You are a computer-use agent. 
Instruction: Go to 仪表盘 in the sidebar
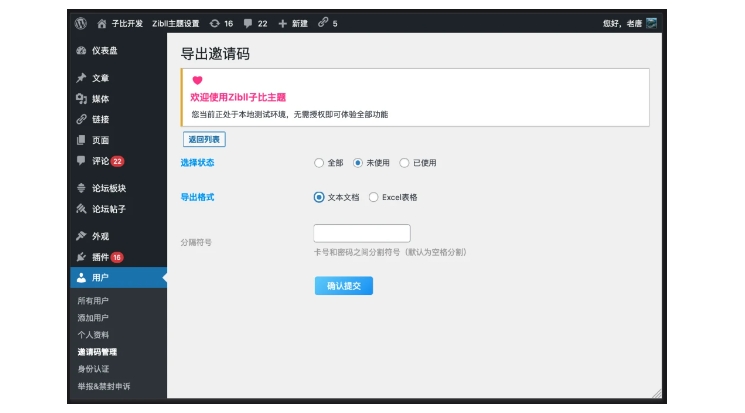pos(105,50)
